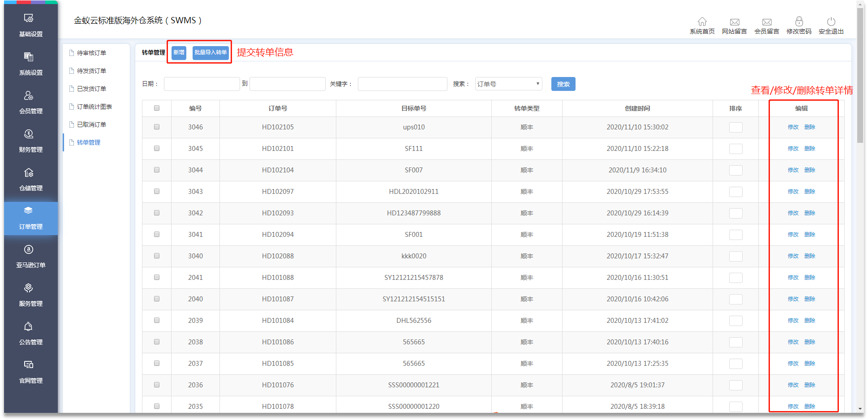Image resolution: width=868 pixels, height=420 pixels.
Task: Open 会员管理 sidebar icon
Action: [x=30, y=102]
